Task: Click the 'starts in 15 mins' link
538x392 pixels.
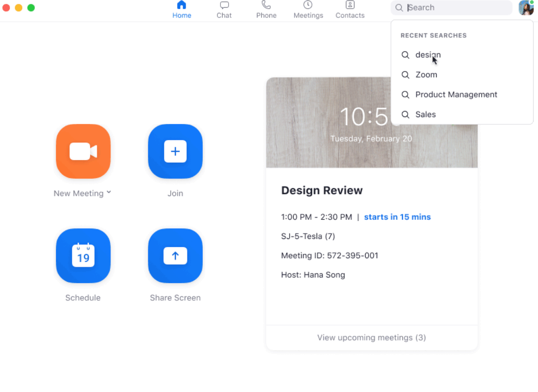Action: pos(397,217)
